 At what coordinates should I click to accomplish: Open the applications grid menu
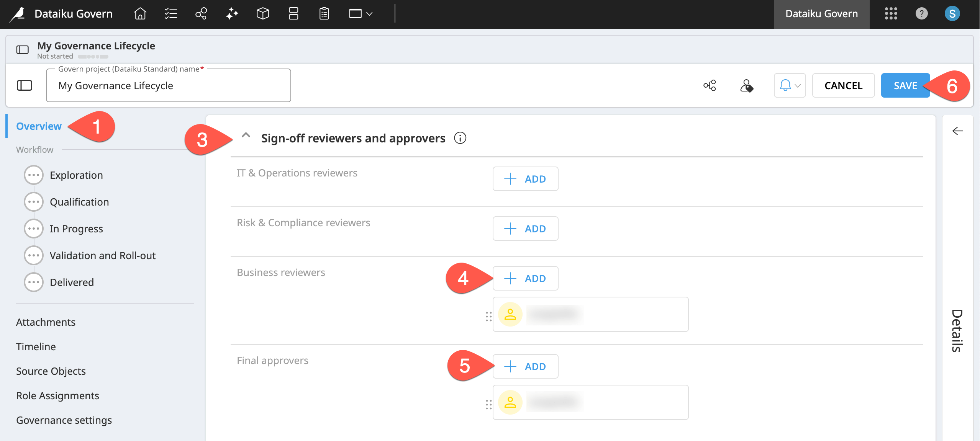pyautogui.click(x=891, y=14)
